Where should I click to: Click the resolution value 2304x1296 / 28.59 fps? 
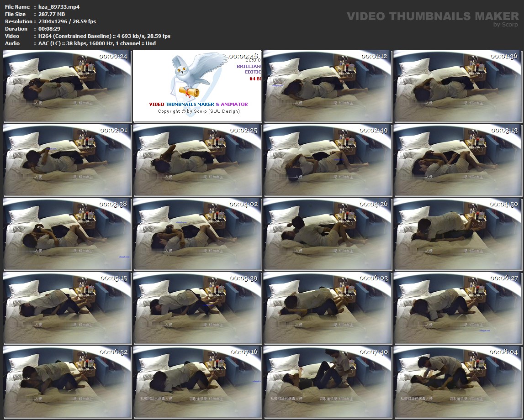(67, 21)
